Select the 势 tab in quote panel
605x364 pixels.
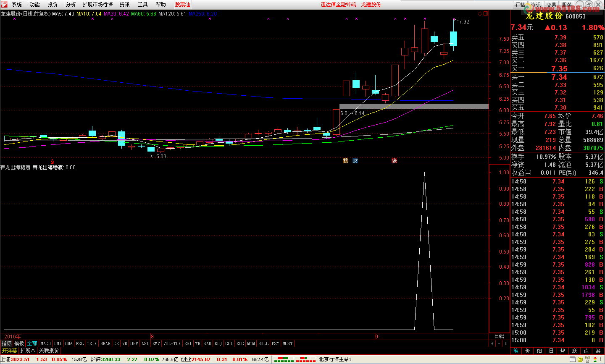(563, 351)
